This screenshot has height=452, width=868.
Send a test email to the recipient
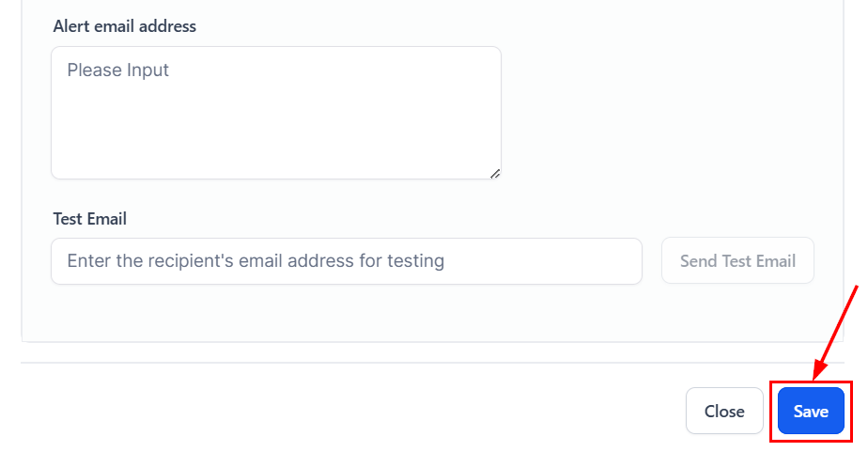coord(737,260)
